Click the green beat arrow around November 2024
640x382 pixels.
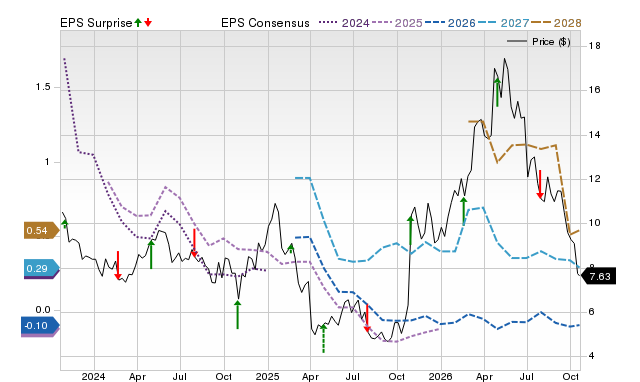[238, 315]
